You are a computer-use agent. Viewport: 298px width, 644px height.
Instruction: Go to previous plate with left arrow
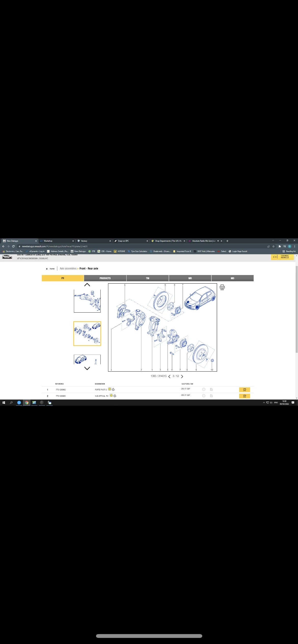tap(169, 376)
